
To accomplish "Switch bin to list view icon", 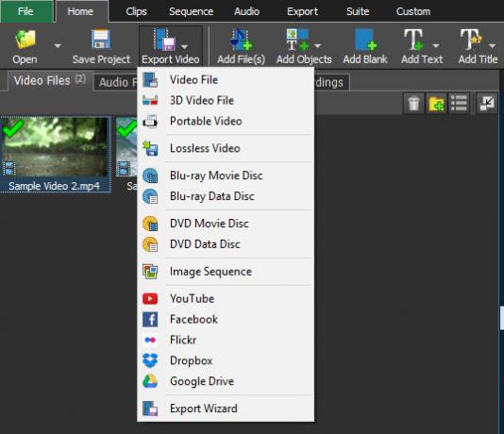I will tap(459, 104).
